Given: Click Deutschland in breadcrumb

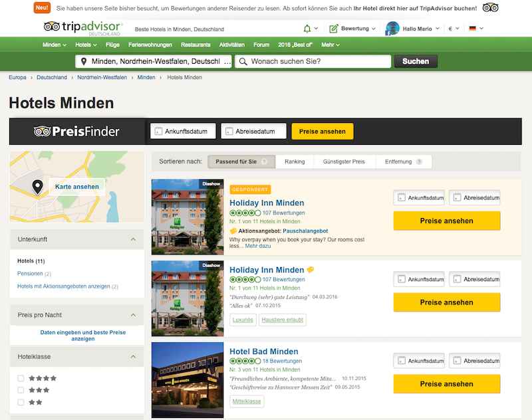Looking at the screenshot, I should (52, 77).
